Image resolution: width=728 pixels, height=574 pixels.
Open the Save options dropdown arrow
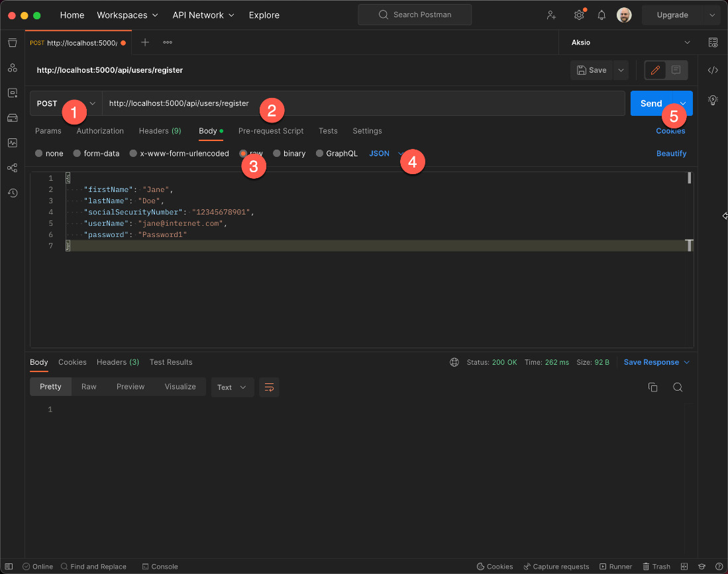click(621, 70)
